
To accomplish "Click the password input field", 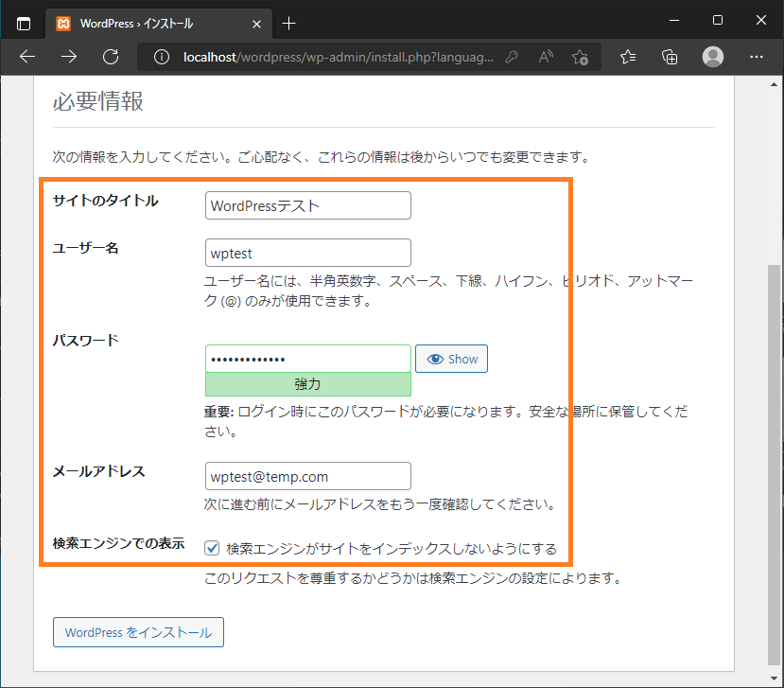I will coord(308,359).
